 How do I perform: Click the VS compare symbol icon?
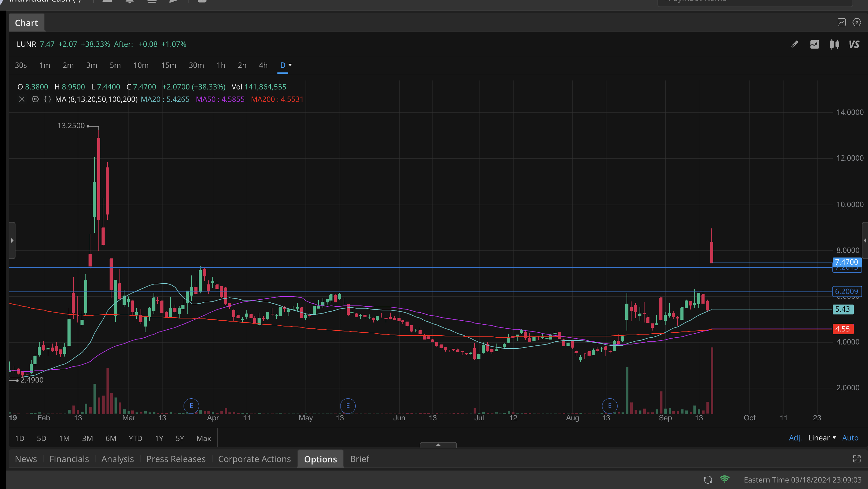coord(854,44)
